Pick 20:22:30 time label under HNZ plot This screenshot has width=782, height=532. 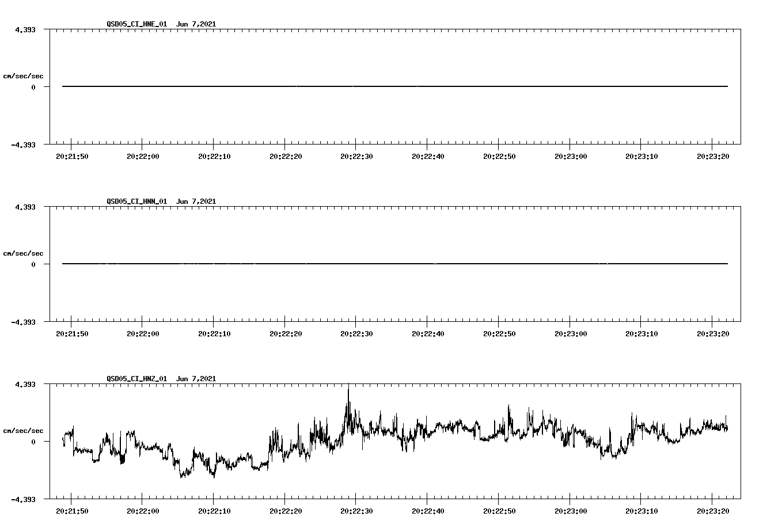[x=356, y=511]
